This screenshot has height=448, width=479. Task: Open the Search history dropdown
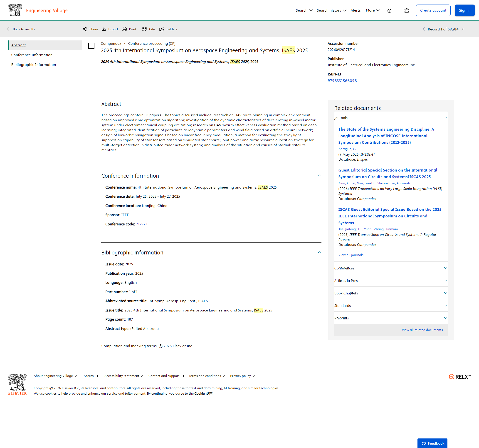(x=331, y=10)
